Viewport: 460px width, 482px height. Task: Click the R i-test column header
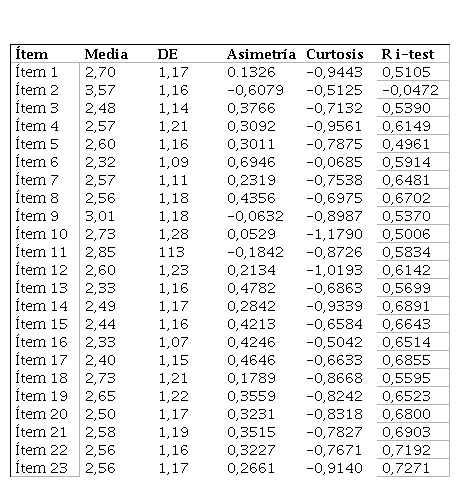tap(408, 54)
